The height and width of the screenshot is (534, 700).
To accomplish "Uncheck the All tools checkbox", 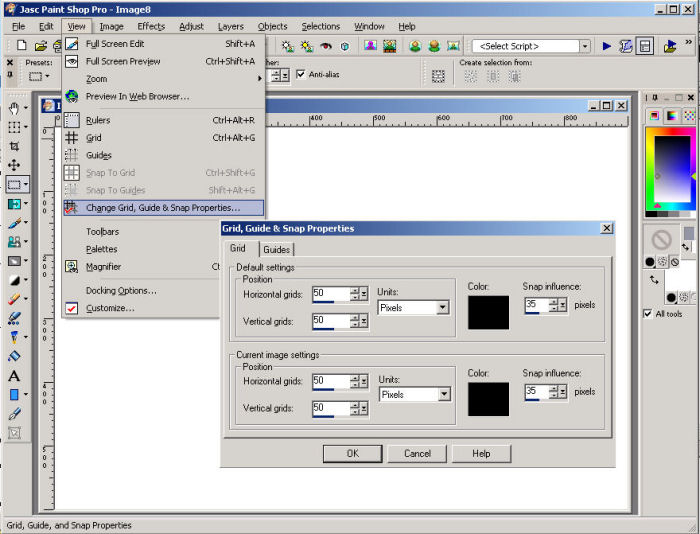I will point(648,313).
